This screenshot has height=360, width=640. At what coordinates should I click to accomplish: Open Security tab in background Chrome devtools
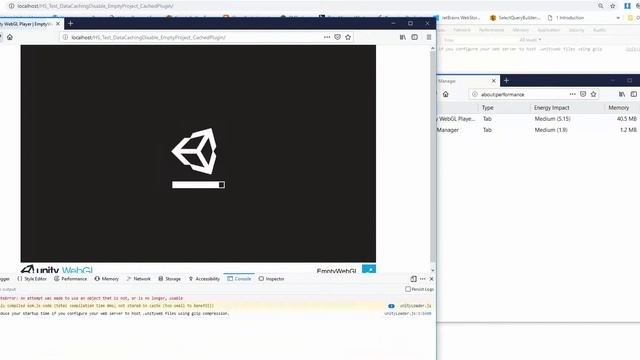(576, 30)
